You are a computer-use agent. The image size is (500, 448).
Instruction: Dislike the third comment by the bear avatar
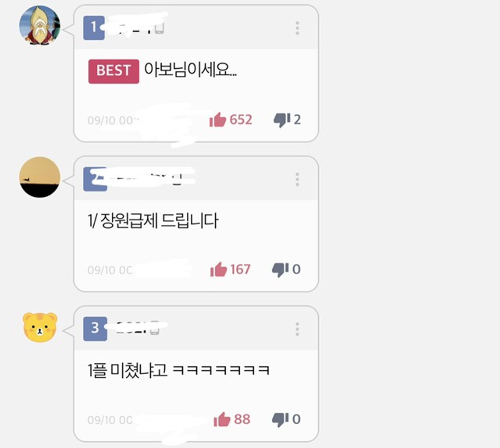280,419
